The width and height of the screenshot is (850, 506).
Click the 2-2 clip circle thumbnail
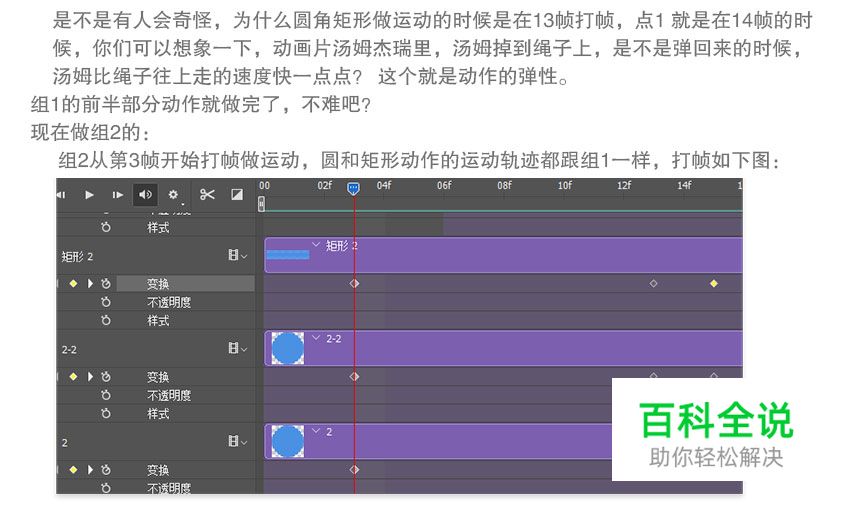tap(287, 348)
